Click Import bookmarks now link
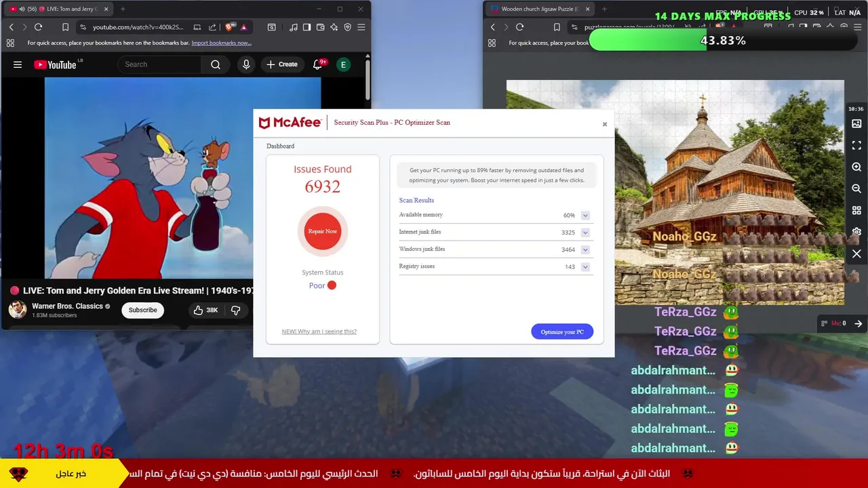The width and height of the screenshot is (868, 488). [221, 43]
